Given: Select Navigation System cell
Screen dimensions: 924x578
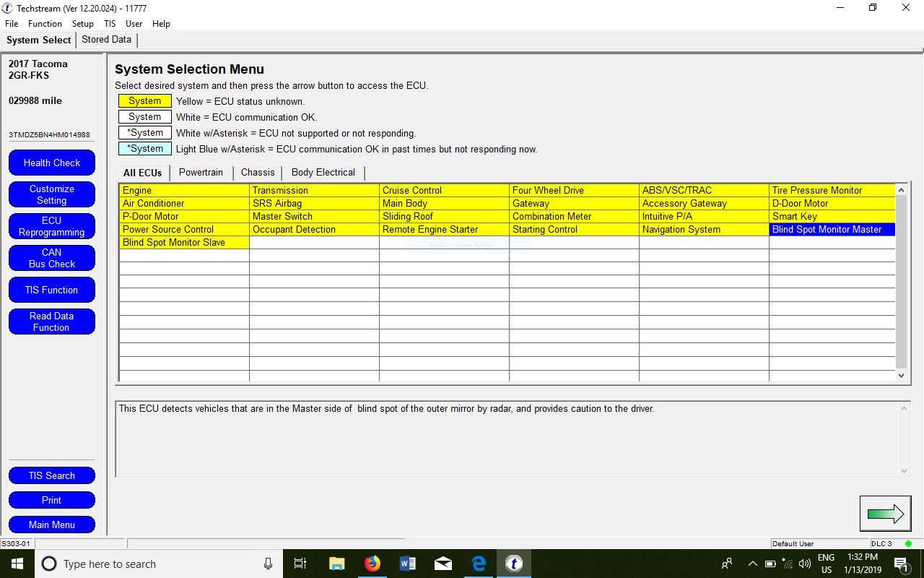Looking at the screenshot, I should coord(704,230).
